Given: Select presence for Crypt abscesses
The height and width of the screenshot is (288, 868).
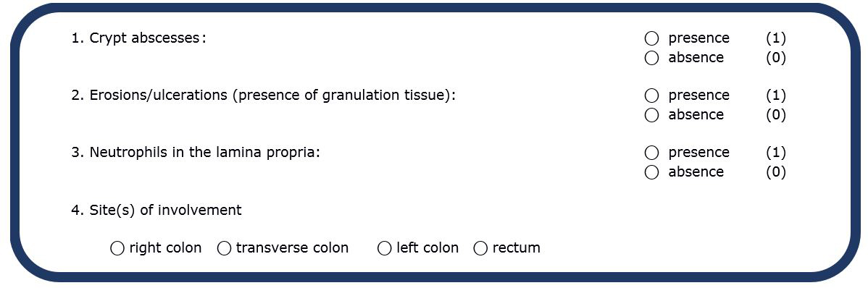Looking at the screenshot, I should tap(651, 38).
